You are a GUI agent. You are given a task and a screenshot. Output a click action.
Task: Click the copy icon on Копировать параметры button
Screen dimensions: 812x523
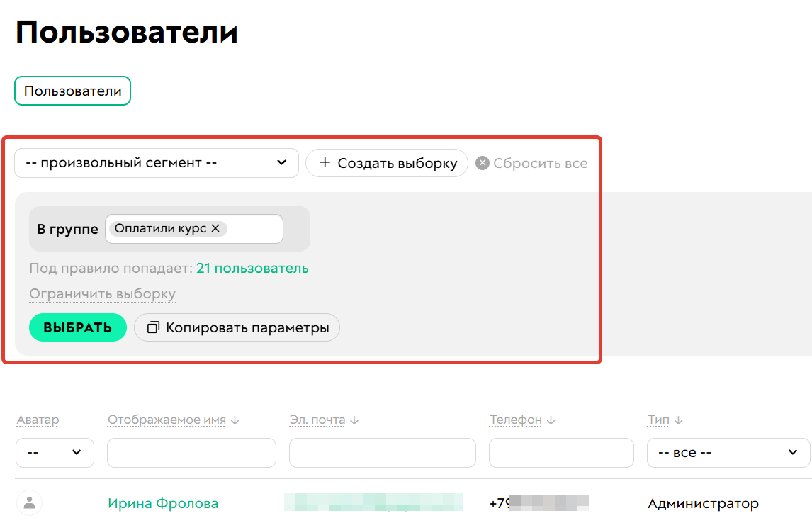tap(152, 327)
